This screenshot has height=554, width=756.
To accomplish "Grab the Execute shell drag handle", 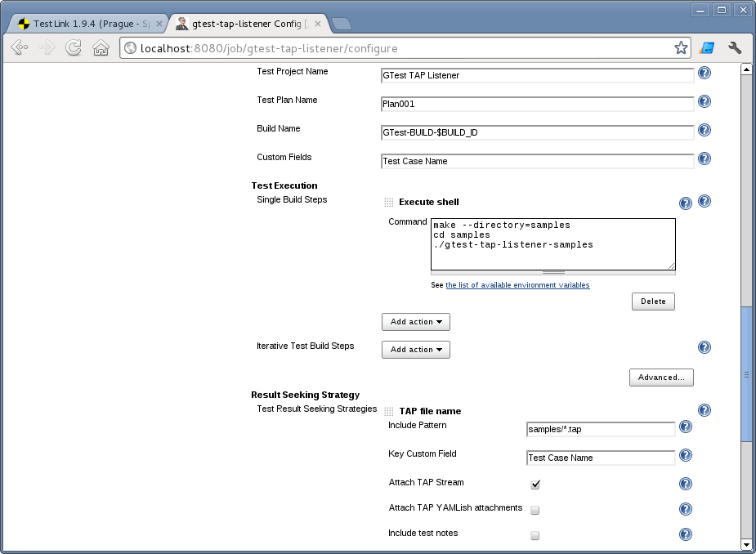I will pos(388,203).
